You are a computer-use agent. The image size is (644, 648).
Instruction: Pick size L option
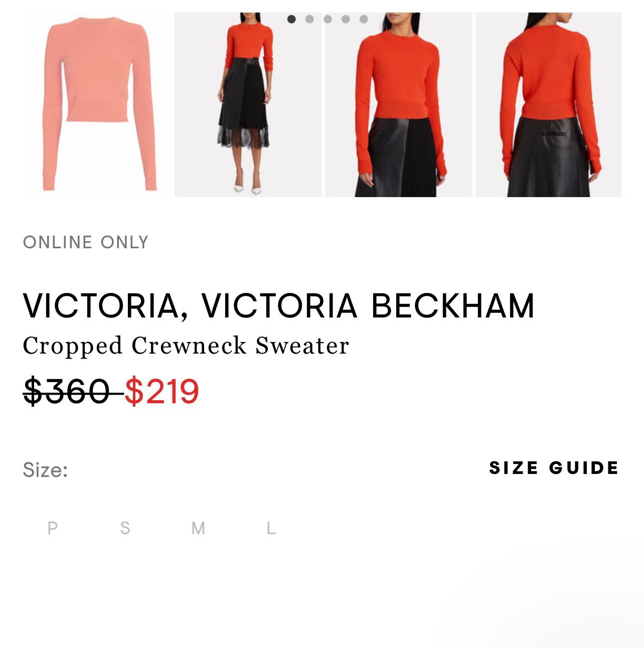(x=271, y=528)
